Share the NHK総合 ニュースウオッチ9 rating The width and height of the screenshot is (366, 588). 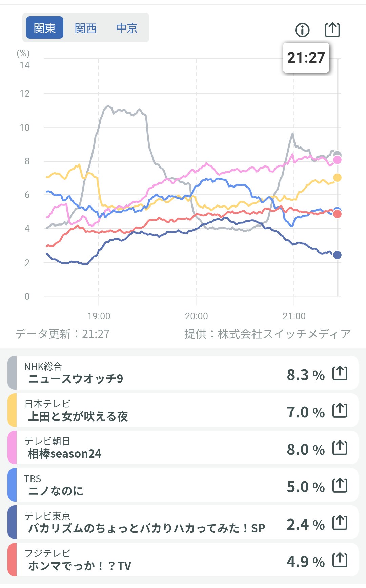click(x=340, y=373)
